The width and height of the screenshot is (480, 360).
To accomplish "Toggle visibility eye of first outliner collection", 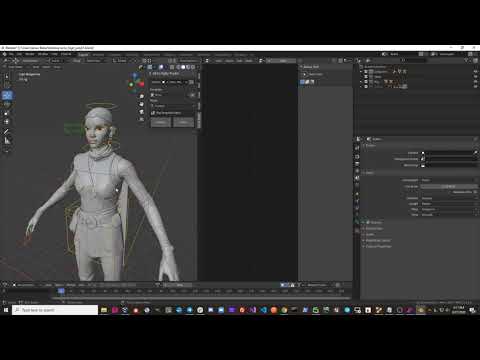I will tap(475, 71).
